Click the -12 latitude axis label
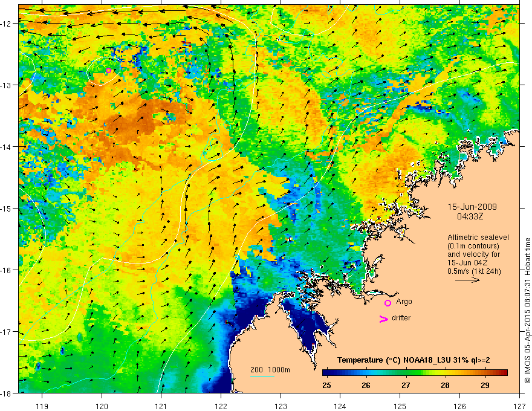532x411 pixels. point(6,24)
